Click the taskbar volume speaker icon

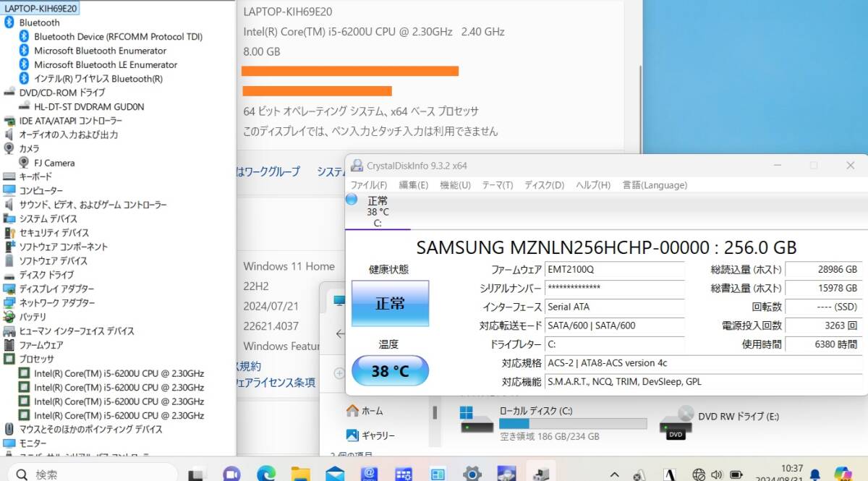click(x=717, y=474)
